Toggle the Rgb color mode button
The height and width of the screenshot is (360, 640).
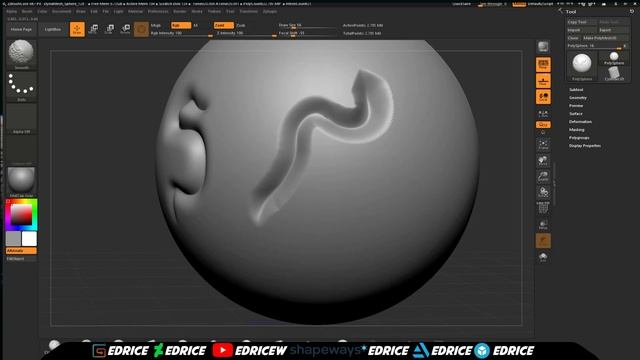[181, 25]
